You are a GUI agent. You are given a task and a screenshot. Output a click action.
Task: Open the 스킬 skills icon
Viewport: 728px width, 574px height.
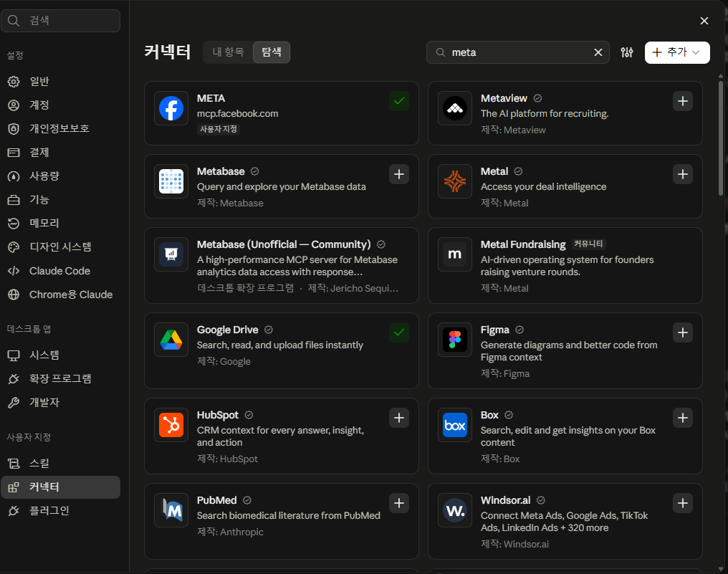pos(14,464)
